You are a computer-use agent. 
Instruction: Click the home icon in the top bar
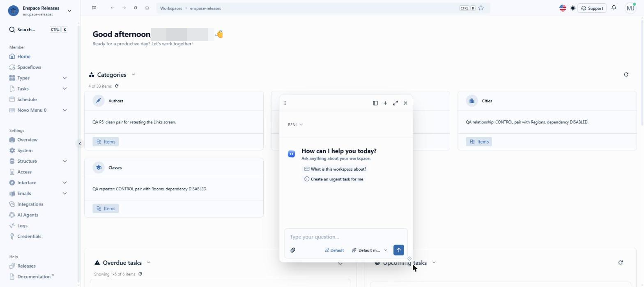coord(147,8)
